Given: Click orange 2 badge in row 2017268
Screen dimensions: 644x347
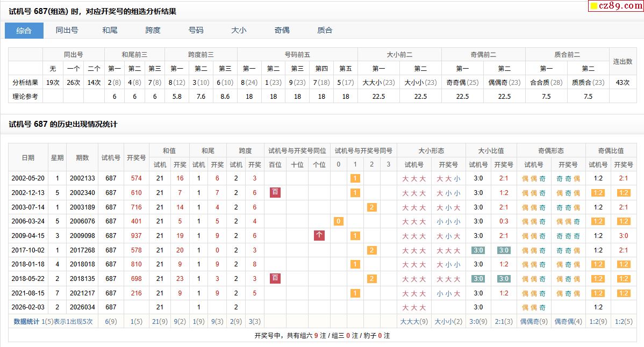Looking at the screenshot, I should [371, 250].
